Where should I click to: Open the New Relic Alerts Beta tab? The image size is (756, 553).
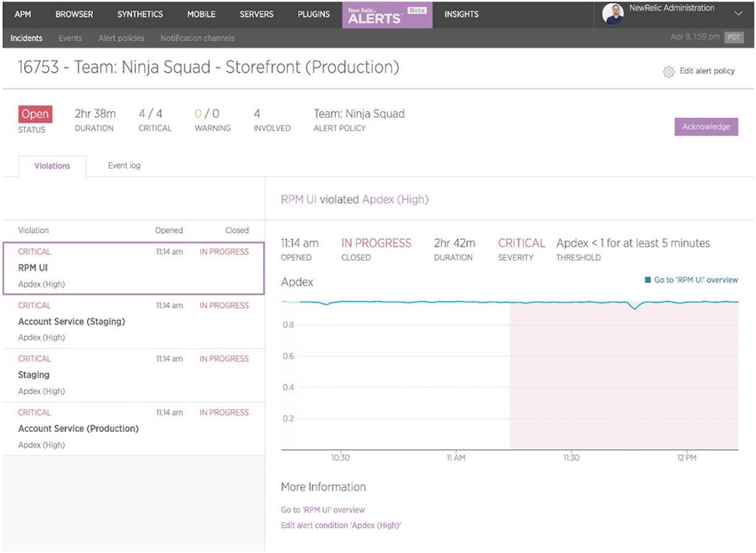[387, 15]
